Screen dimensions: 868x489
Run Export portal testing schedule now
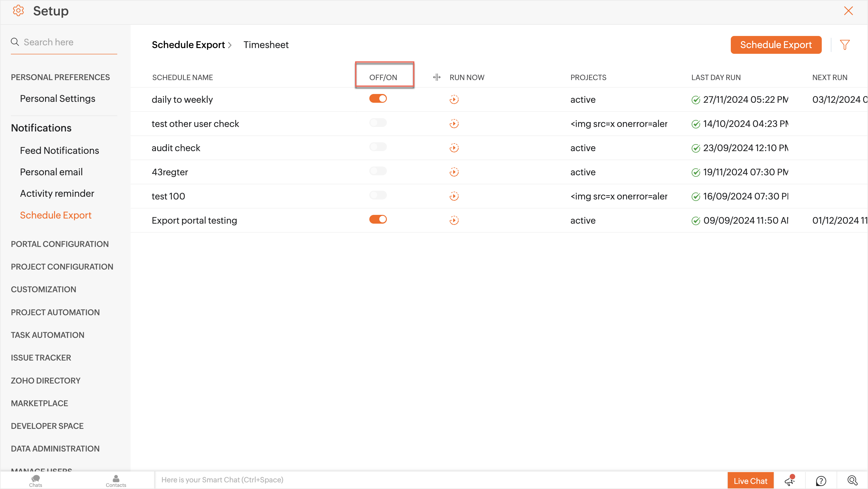454,220
